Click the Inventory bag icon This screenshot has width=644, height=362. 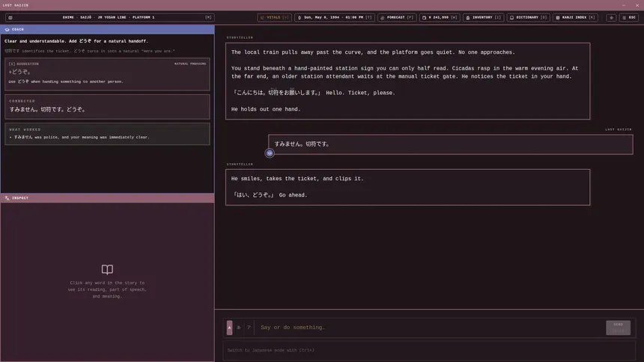(x=468, y=18)
